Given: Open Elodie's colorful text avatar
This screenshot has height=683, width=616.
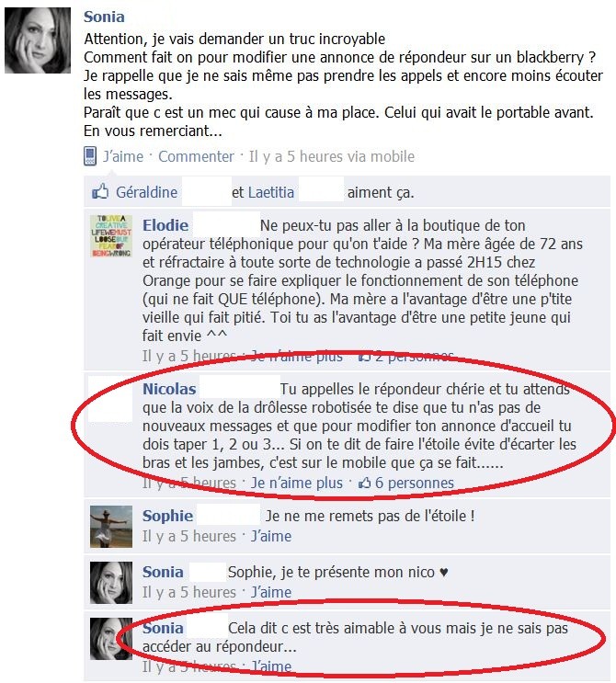Looking at the screenshot, I should point(111,236).
